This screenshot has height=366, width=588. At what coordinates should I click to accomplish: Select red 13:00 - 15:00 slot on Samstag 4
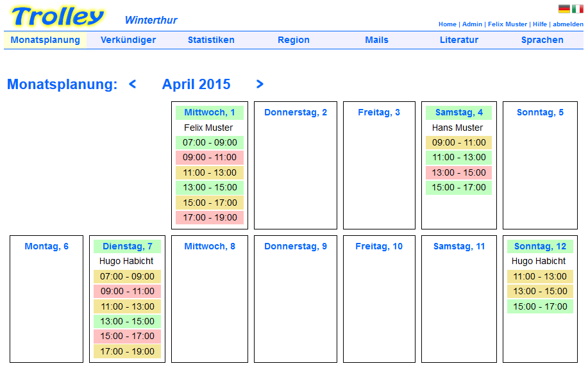coord(458,172)
